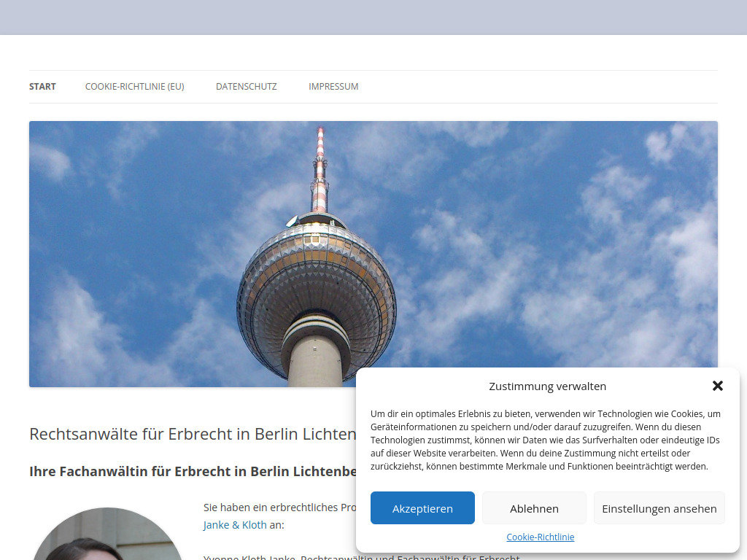The image size is (747, 560).
Task: Click text Sie haben ein erbrechtliches
Action: [279, 507]
